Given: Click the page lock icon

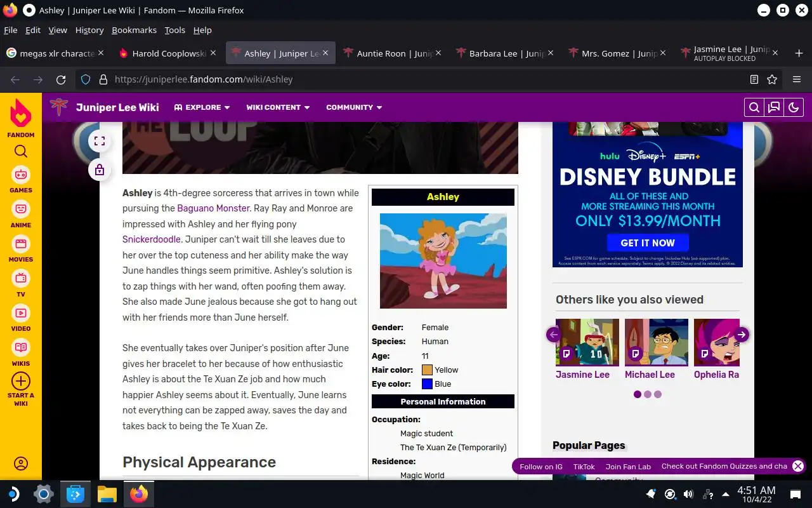Looking at the screenshot, I should pos(100,170).
